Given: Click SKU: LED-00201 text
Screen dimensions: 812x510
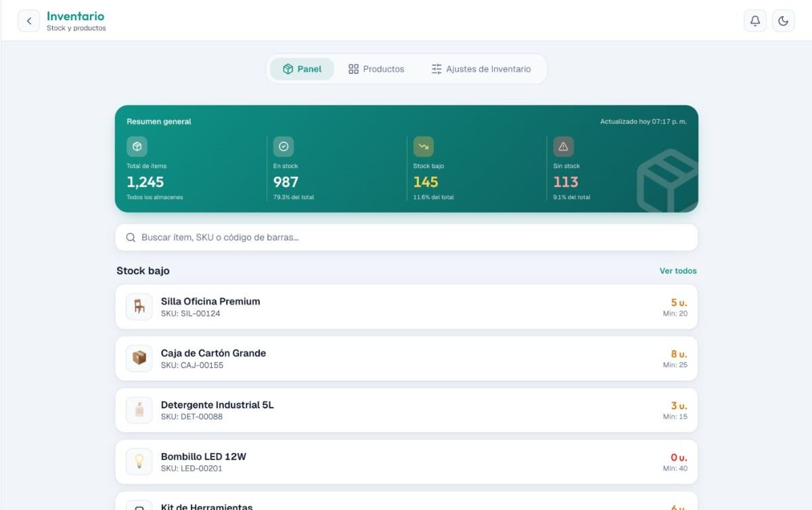Looking at the screenshot, I should pyautogui.click(x=191, y=468).
